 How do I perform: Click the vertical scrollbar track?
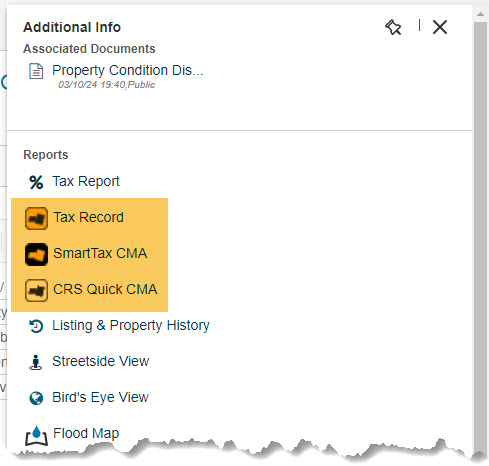[480, 233]
